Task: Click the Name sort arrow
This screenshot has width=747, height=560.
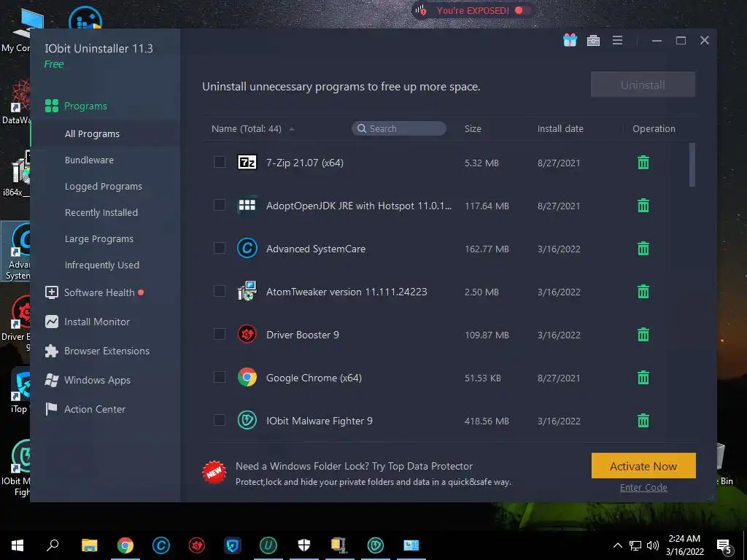Action: click(292, 129)
